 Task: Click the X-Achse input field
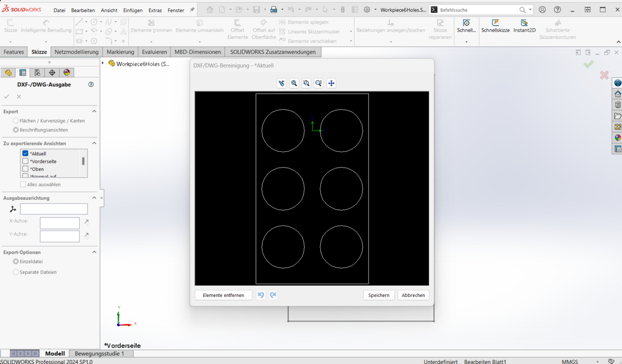click(60, 223)
